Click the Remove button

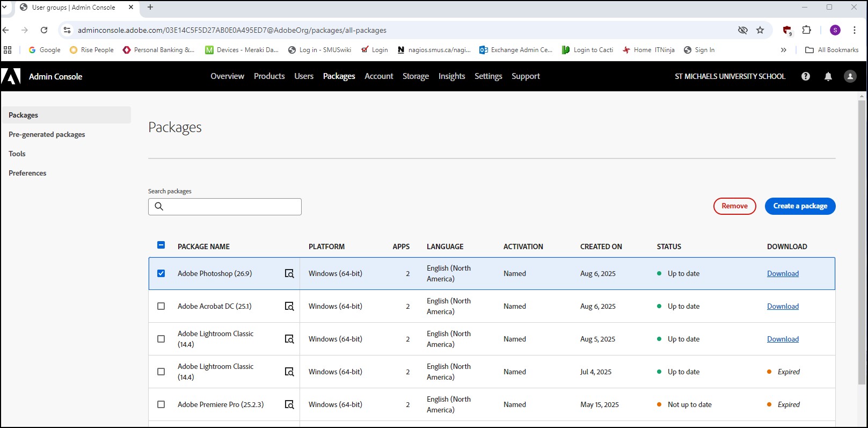click(x=734, y=206)
